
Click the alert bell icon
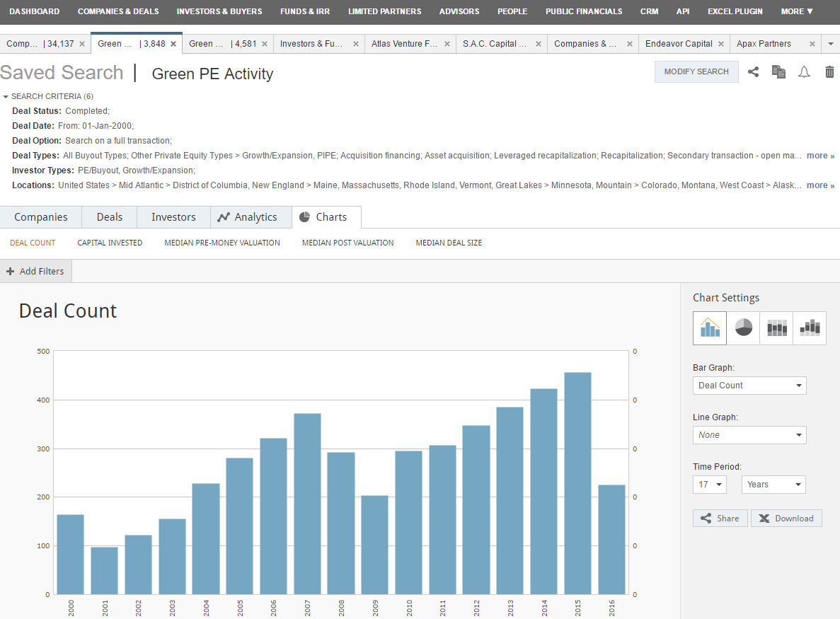(x=804, y=71)
